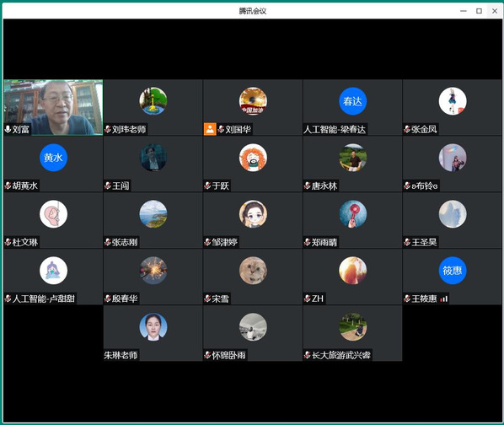Click the muted mic icon beside 刘玮老师
This screenshot has height=425, width=504.
(x=108, y=130)
